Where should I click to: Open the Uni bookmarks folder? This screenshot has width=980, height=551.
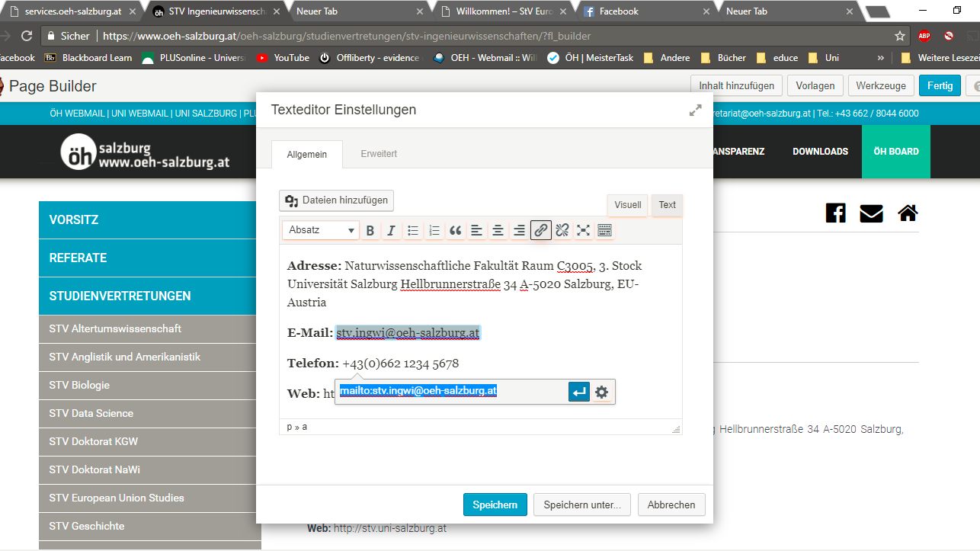click(824, 58)
